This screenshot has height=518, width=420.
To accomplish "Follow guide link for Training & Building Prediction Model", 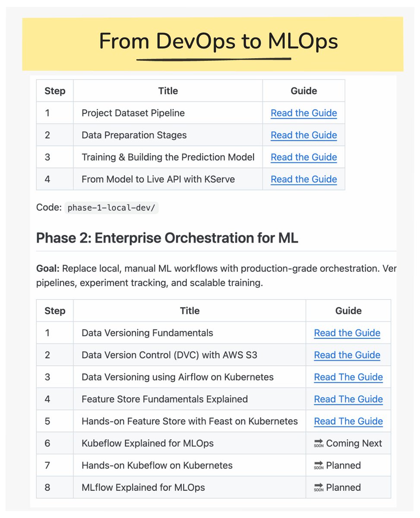I will [304, 157].
